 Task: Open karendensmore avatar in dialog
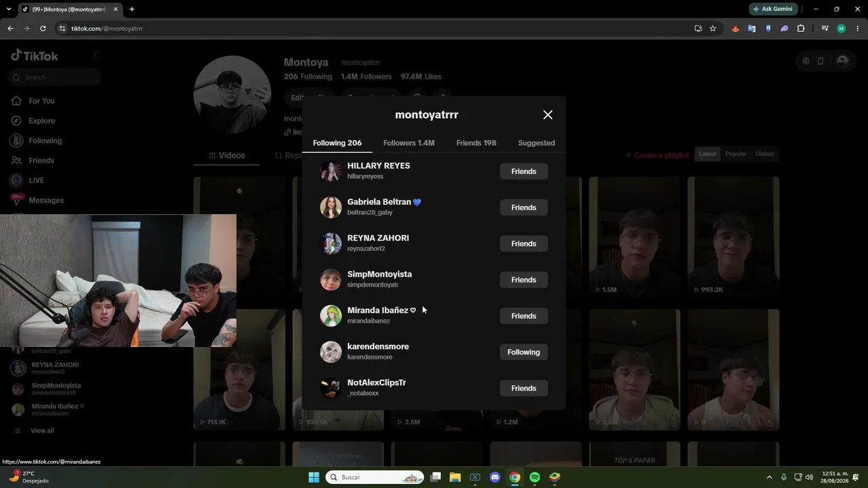point(331,352)
